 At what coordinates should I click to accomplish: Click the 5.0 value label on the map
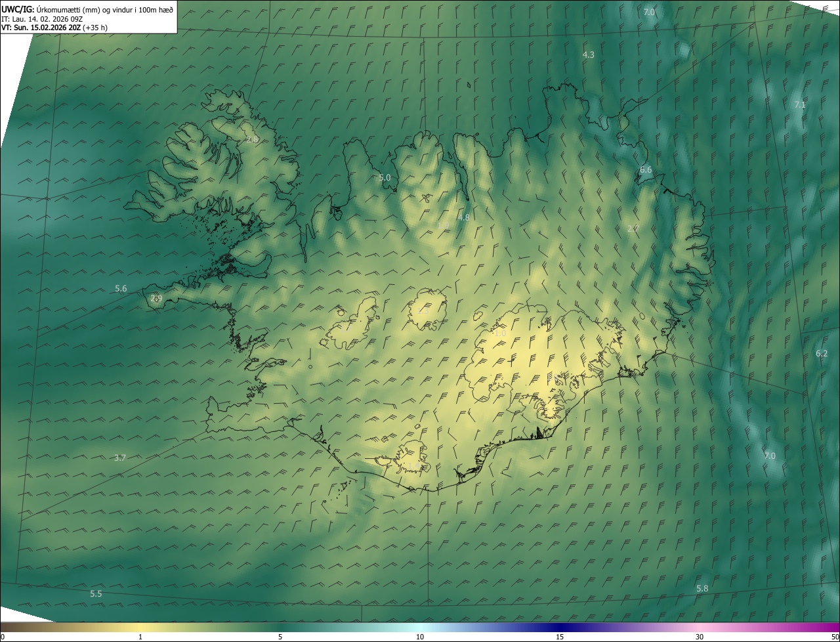[385, 177]
